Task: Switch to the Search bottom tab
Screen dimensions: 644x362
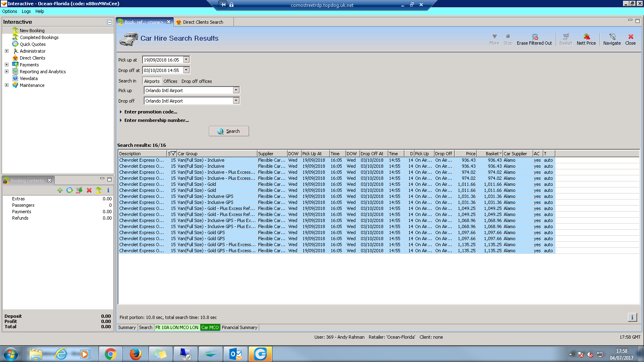Action: click(146, 327)
